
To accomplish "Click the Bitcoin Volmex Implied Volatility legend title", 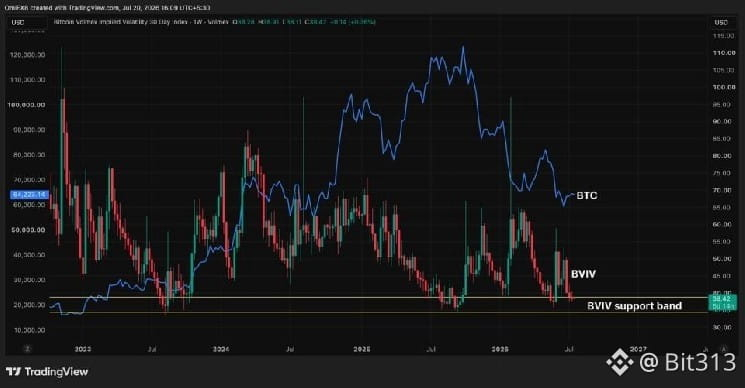I will [141, 22].
